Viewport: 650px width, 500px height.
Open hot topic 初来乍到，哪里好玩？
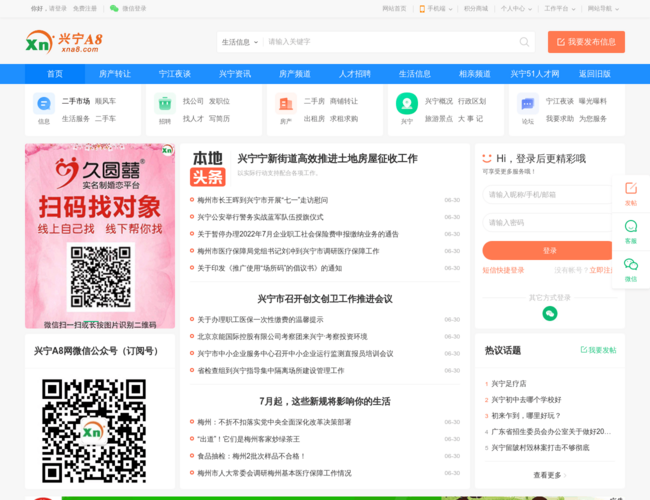[526, 415]
